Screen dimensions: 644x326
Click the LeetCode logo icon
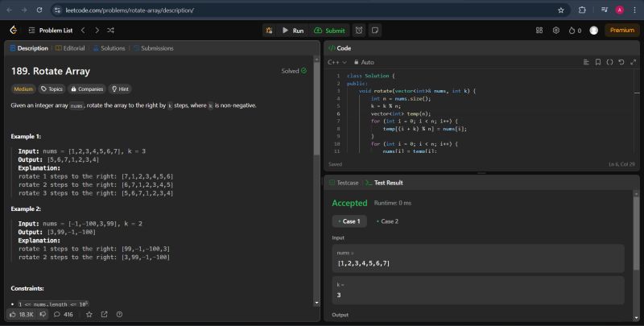[x=13, y=30]
